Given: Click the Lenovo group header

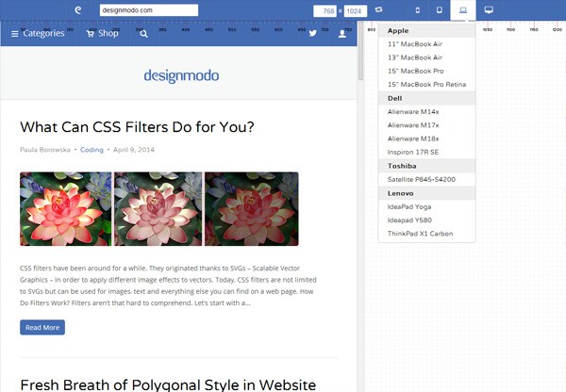Looking at the screenshot, I should tap(427, 193).
